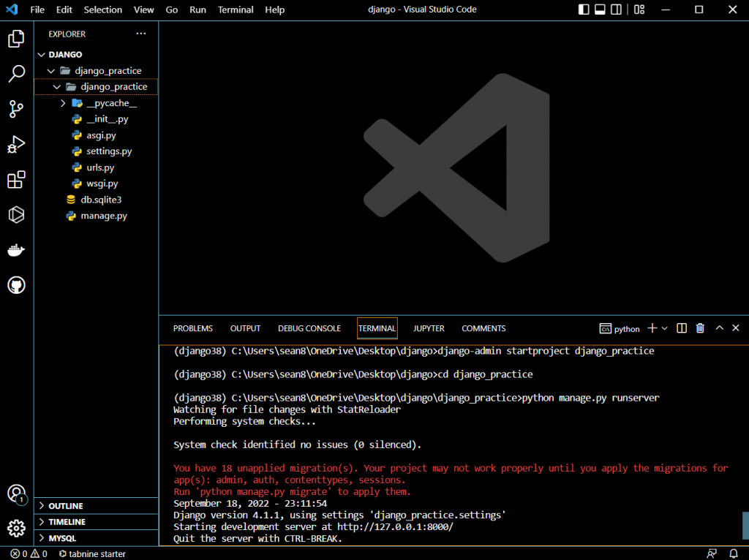Open urls.py file
Screen dimensions: 749x560
(x=97, y=167)
